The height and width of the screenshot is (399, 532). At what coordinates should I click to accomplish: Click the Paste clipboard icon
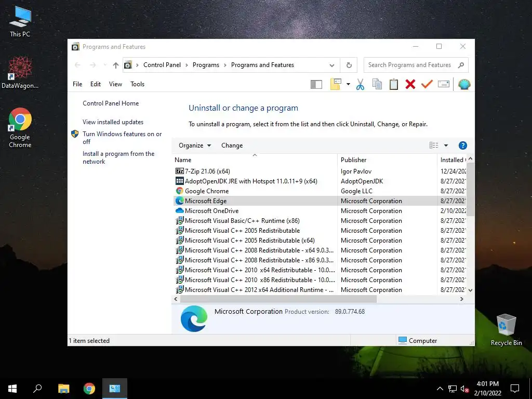[x=394, y=84]
